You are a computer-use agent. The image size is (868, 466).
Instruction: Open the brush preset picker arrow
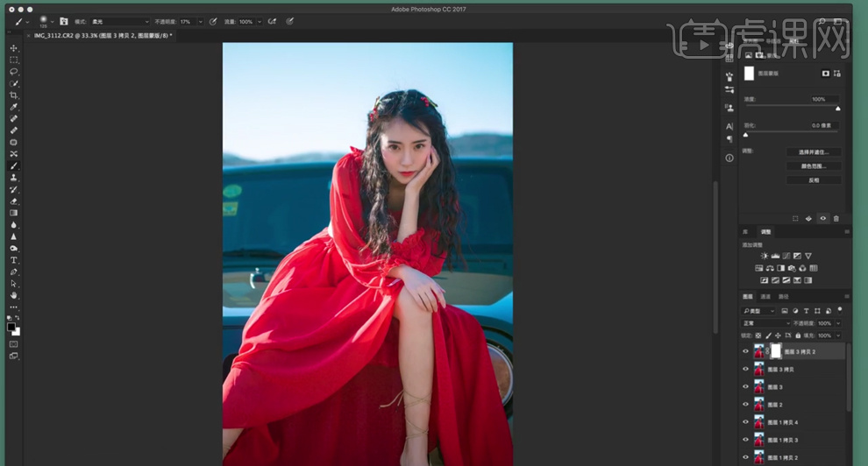(52, 22)
